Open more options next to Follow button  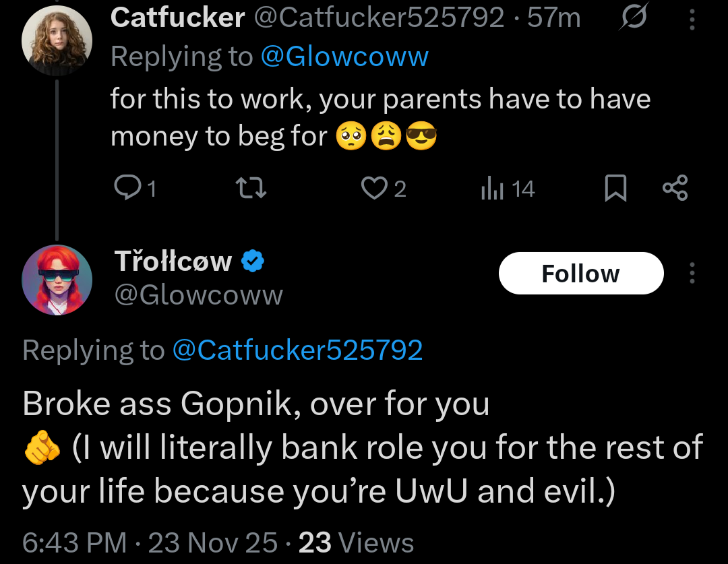tap(692, 274)
